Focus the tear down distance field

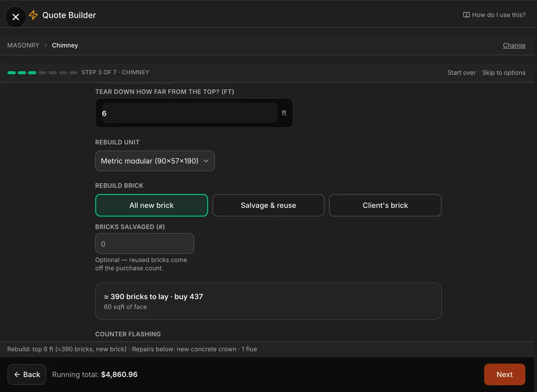[x=190, y=113]
